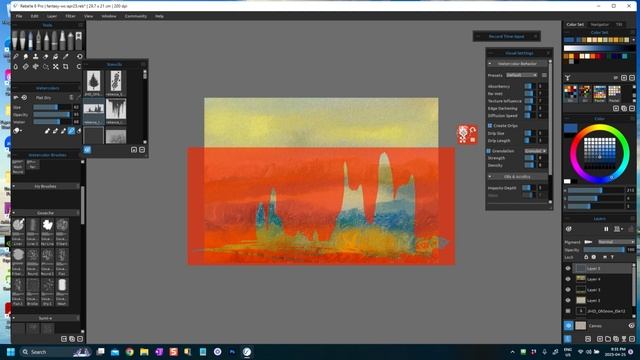The width and height of the screenshot is (640, 360).
Task: Select the Blow tool
Action: 36,67
